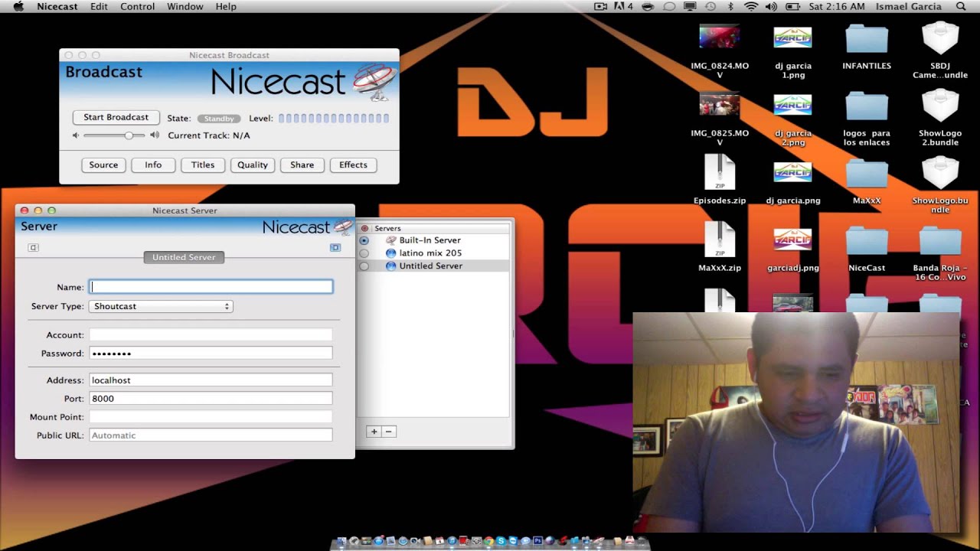Open the Ismael Garcia user menu
980x551 pixels.
(909, 6)
